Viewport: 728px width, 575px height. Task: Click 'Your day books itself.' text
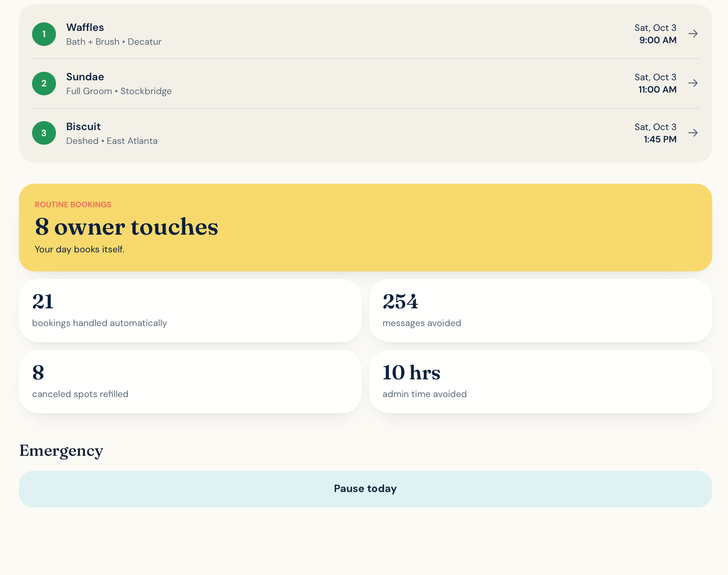(80, 249)
